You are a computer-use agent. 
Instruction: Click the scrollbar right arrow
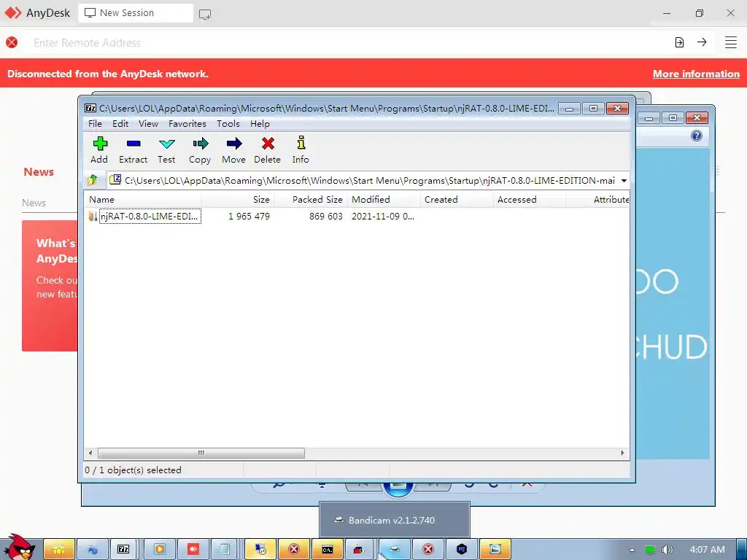(x=622, y=453)
